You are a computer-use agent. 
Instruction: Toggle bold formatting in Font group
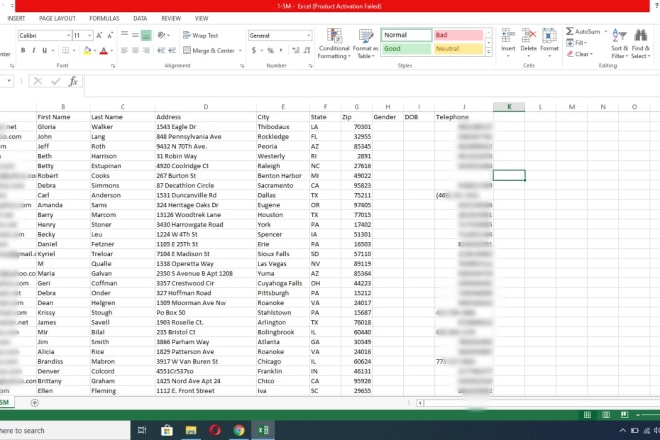(x=23, y=50)
